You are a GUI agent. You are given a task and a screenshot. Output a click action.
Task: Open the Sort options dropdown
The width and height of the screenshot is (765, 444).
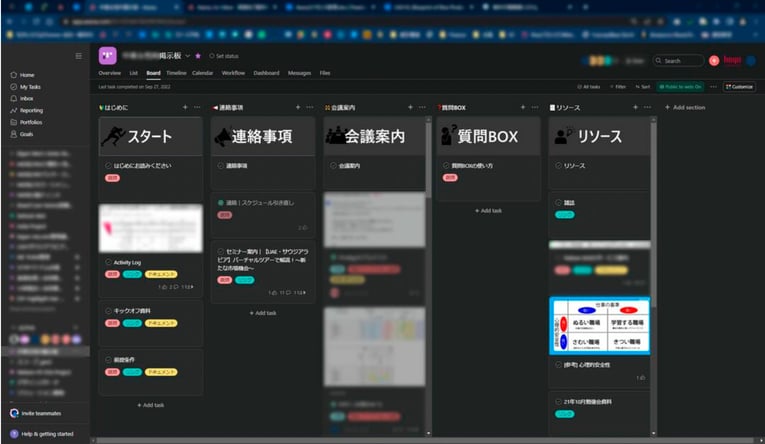(643, 87)
